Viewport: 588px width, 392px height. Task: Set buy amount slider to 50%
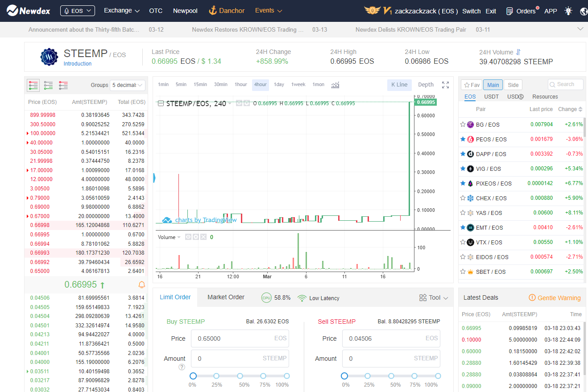(240, 376)
